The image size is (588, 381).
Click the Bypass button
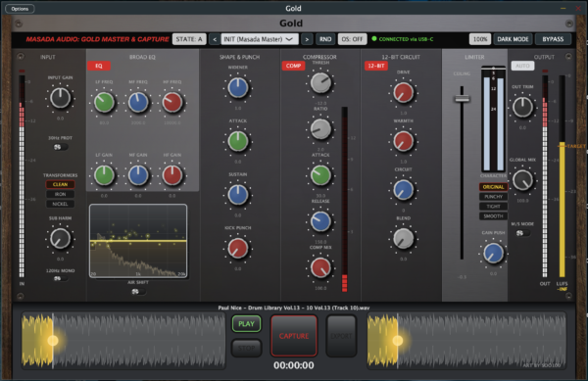pos(553,39)
